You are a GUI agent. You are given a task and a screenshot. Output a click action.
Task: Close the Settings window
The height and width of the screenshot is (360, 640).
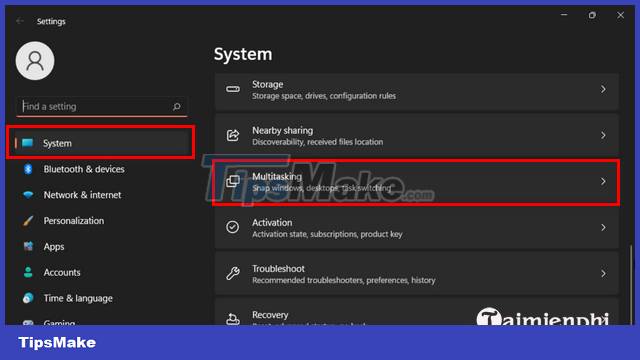pos(620,15)
